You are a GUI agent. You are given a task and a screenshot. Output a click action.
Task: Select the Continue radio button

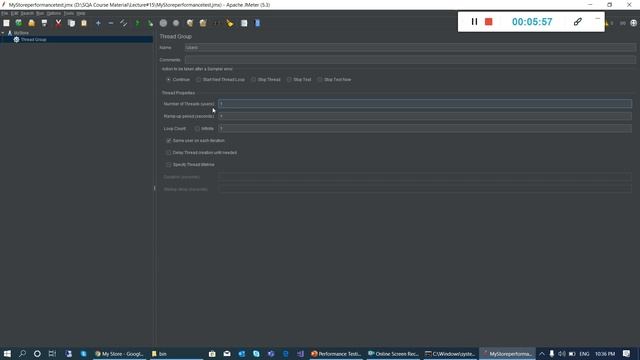tap(168, 80)
